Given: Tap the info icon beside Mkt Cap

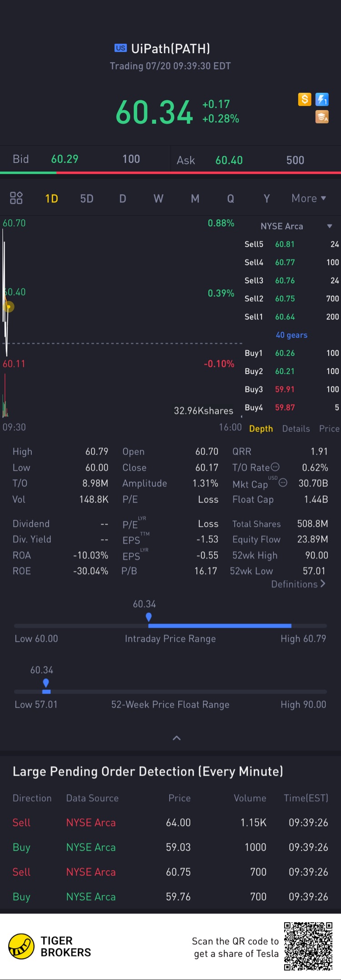Looking at the screenshot, I should [283, 482].
